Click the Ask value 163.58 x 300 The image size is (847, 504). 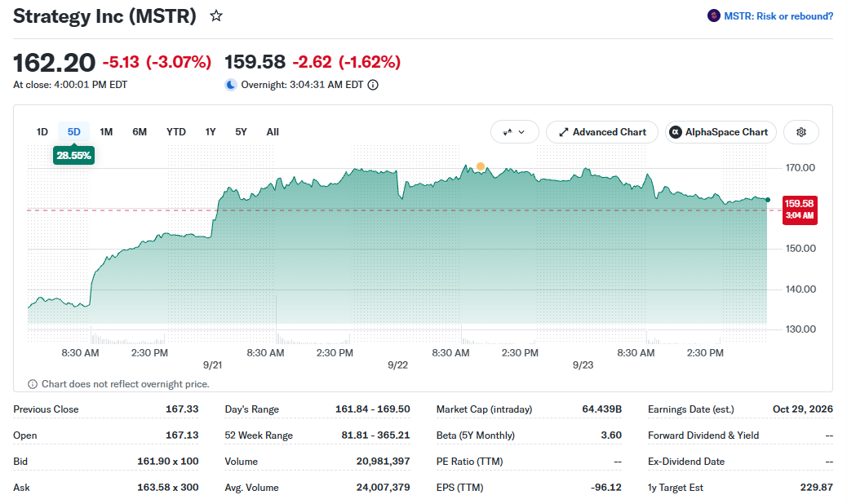click(x=168, y=487)
